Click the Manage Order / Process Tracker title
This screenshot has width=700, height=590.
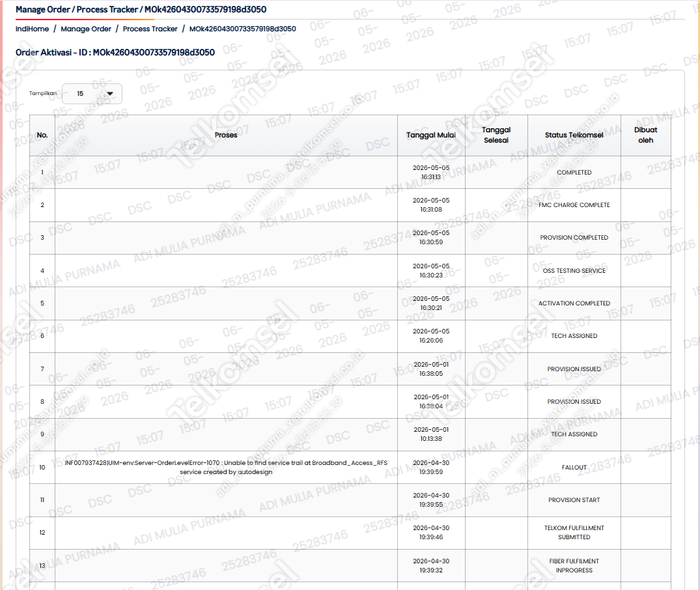(141, 9)
